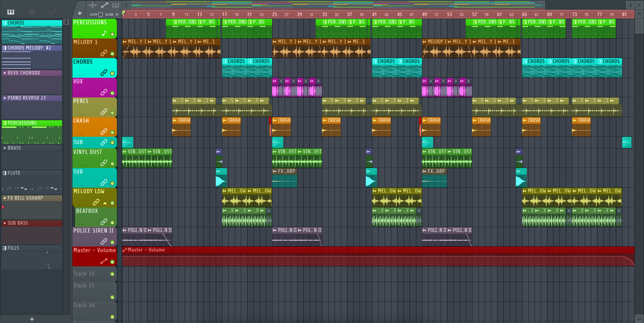
Task: Toggle the SLIDE option
Action: click(x=117, y=15)
